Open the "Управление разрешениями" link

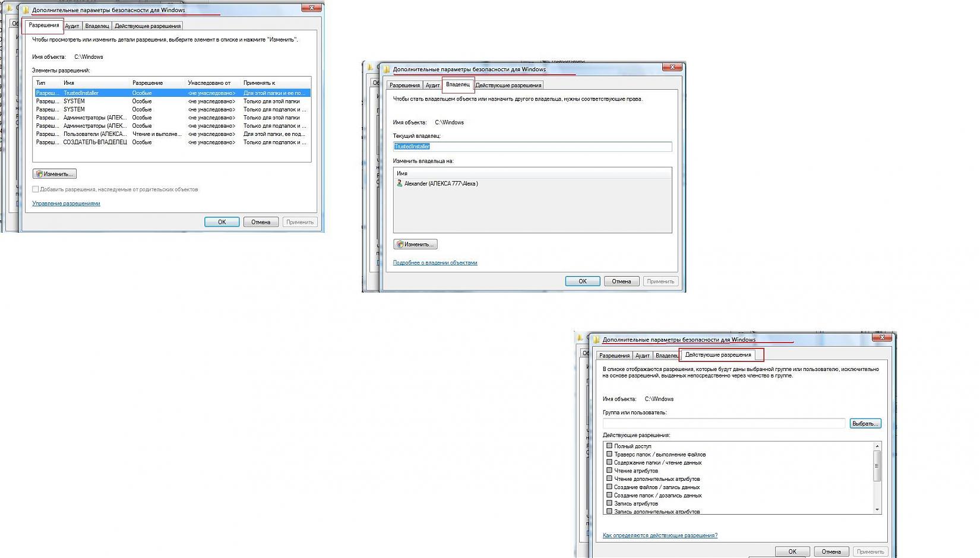click(66, 204)
